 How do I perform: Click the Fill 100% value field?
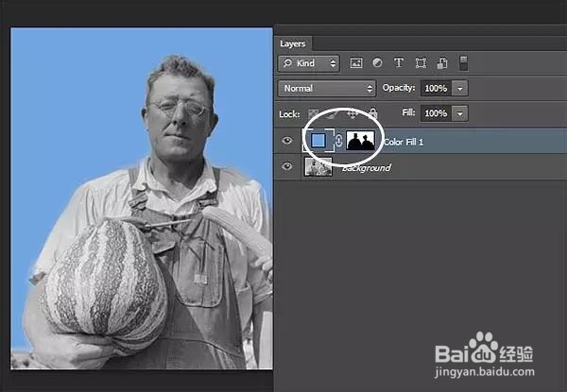tap(436, 113)
